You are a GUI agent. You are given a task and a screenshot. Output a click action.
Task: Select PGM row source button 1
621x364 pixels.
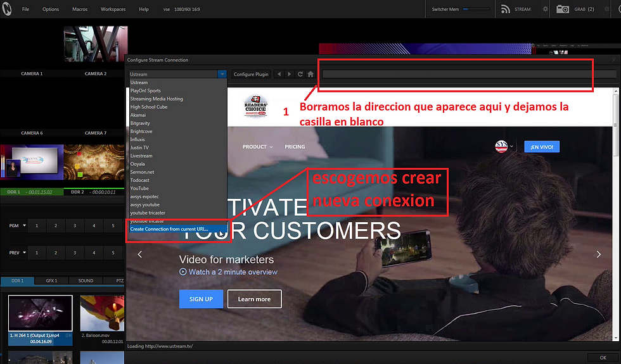tap(37, 225)
